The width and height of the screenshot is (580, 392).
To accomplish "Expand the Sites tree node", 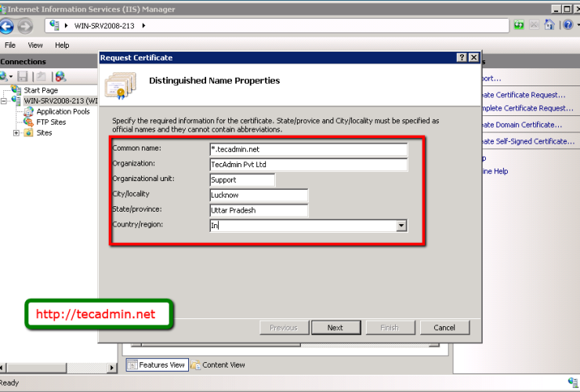I will pos(16,133).
